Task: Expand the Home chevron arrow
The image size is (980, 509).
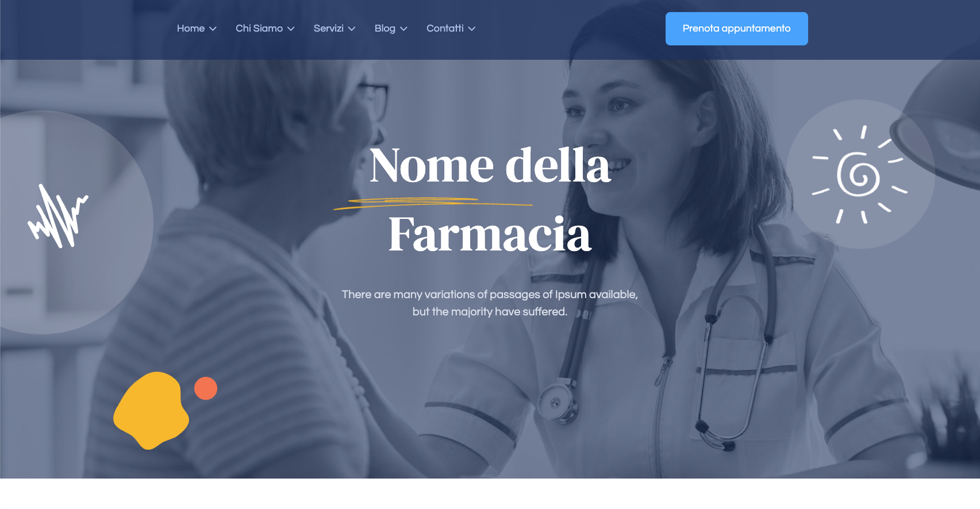Action: click(213, 29)
